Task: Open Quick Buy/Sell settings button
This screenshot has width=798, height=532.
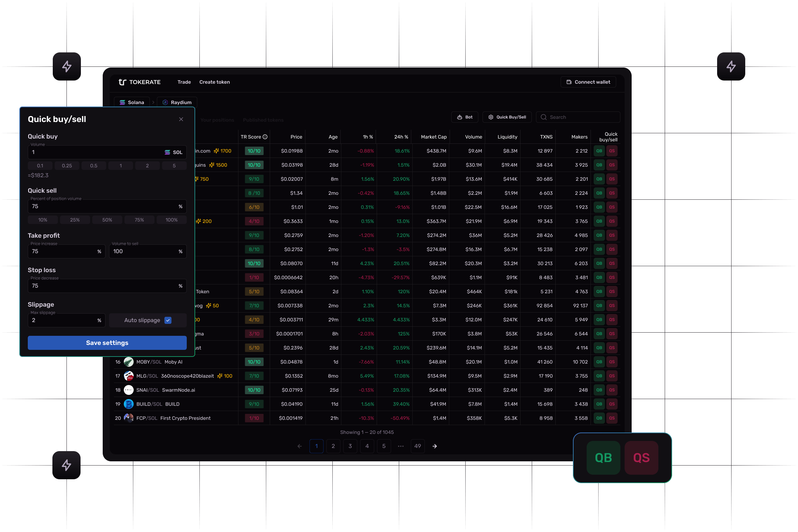Action: point(507,117)
